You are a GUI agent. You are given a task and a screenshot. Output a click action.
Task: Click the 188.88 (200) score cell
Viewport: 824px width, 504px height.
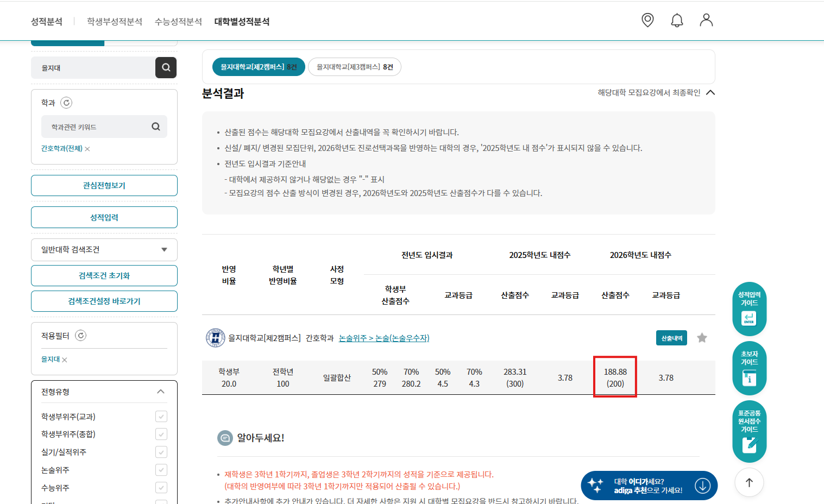pos(615,377)
